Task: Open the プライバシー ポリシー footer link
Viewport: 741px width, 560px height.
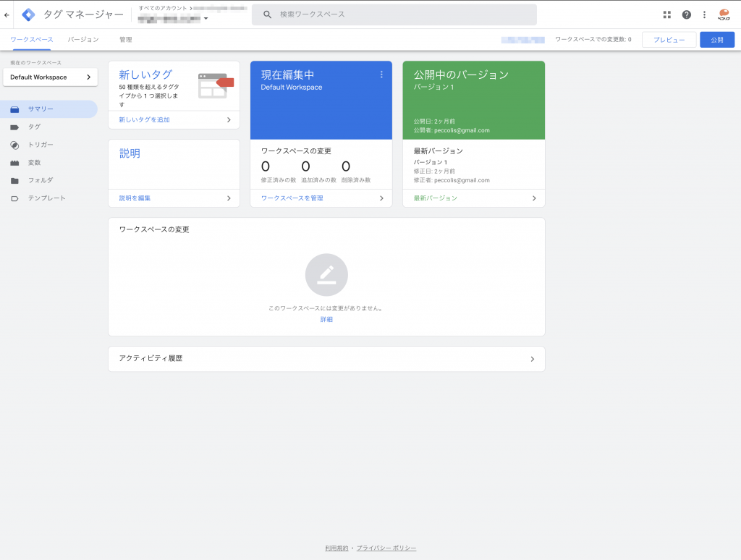Action: coord(386,548)
